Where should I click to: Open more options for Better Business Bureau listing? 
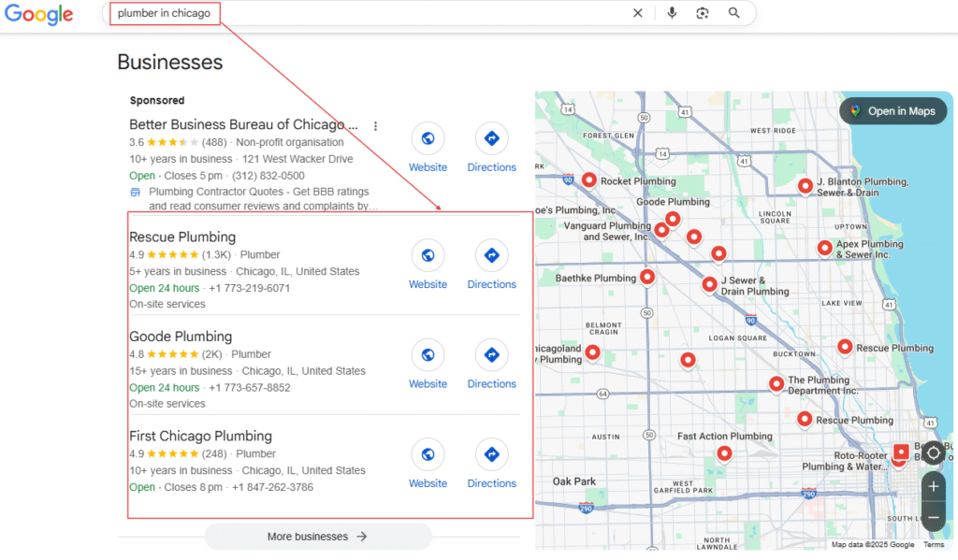[375, 126]
